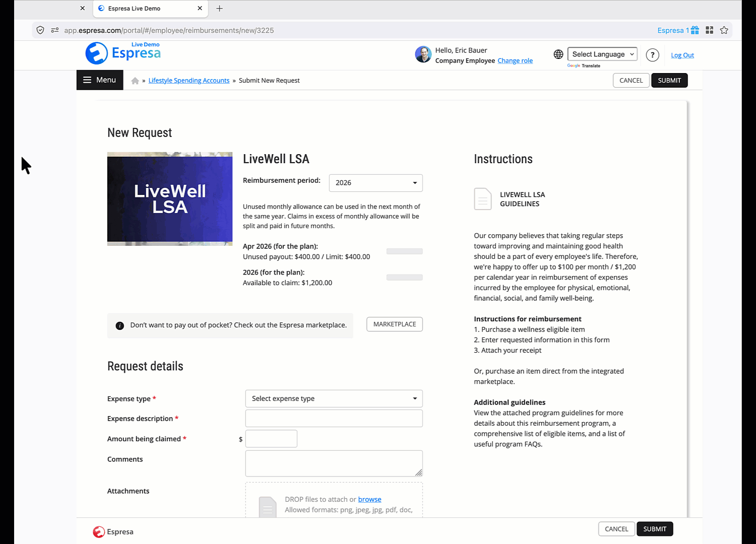Viewport: 756px width, 544px height.
Task: Open the hamburger Menu button
Action: pyautogui.click(x=100, y=80)
